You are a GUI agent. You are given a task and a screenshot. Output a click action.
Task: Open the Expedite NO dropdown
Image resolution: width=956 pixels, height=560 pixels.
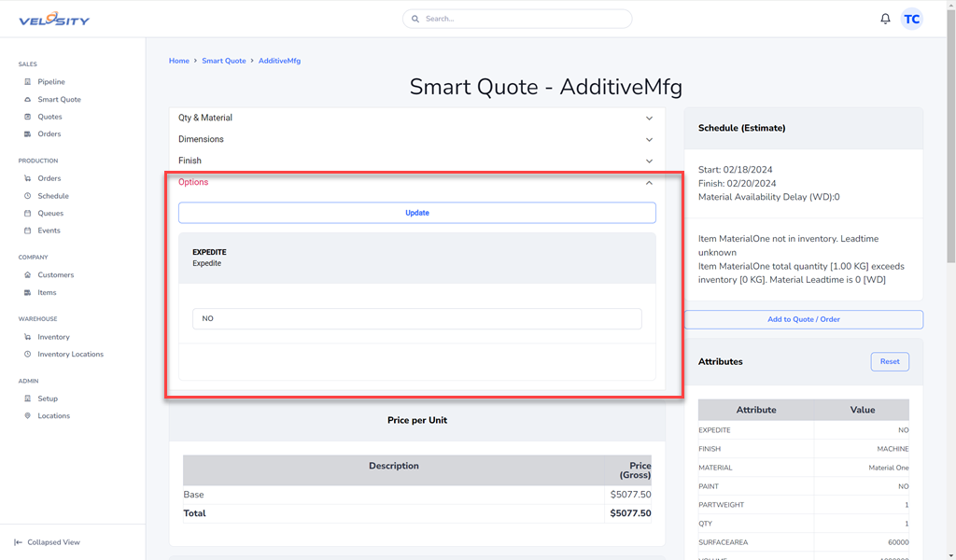416,318
